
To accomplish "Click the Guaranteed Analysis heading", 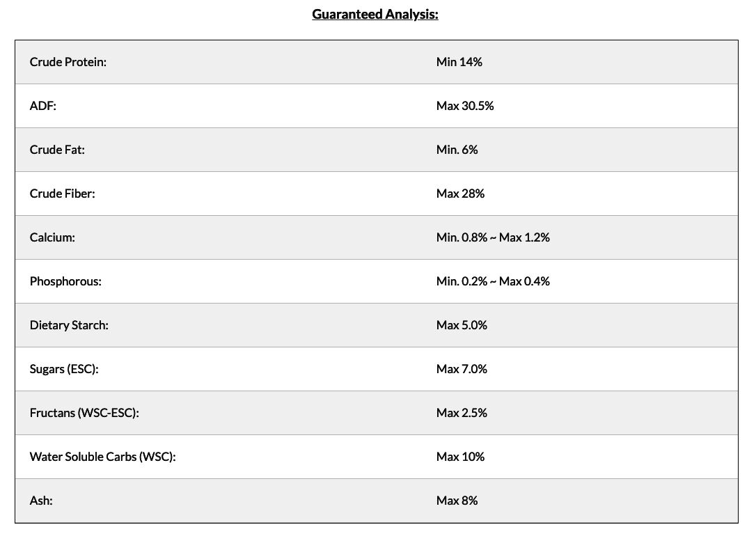I will coord(375,14).
